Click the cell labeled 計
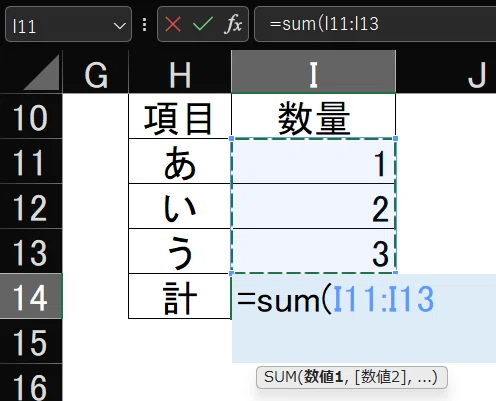Viewport: 496px width, 401px height. tap(180, 296)
